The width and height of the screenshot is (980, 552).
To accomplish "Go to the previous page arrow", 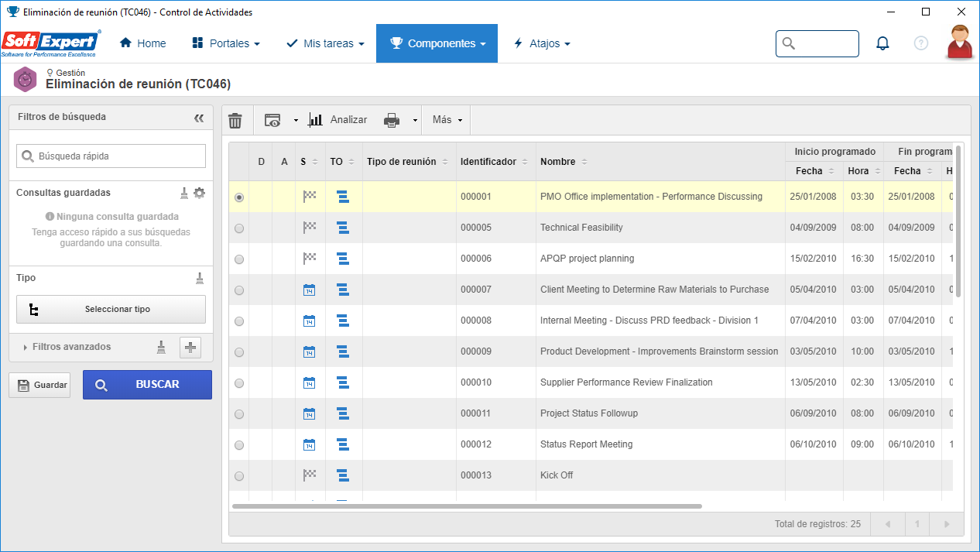I will 887,524.
